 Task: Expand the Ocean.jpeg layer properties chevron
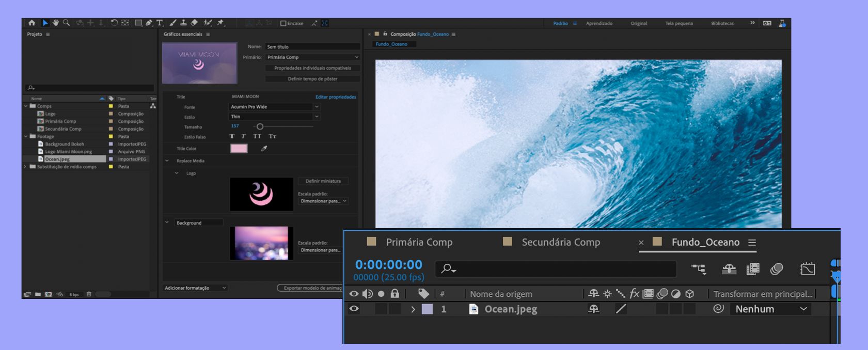point(413,309)
